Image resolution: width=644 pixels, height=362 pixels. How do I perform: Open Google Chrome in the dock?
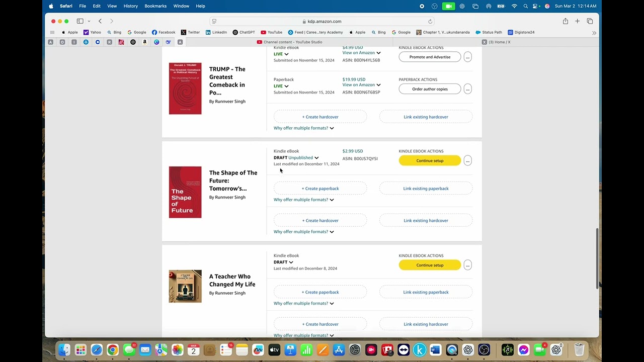[113, 350]
